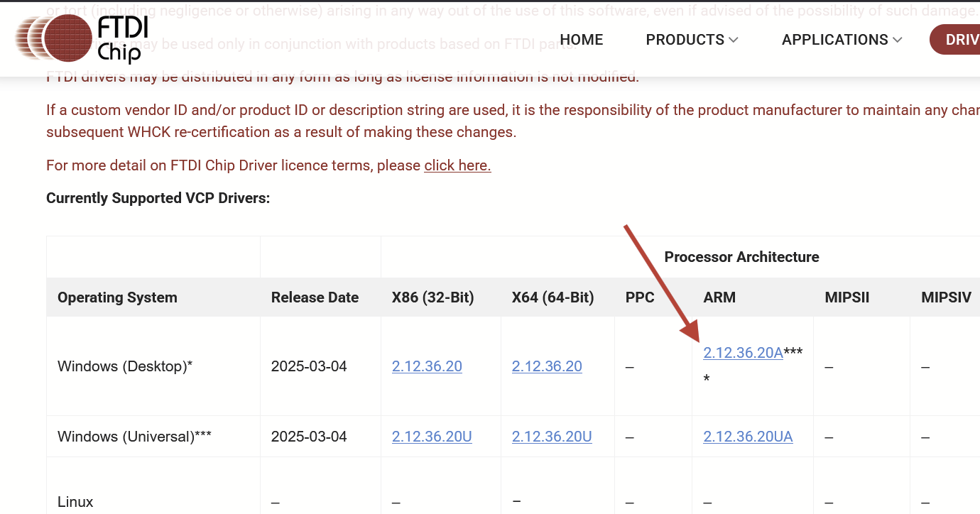Click the "X64 (64-Bit)" column header
Image resolution: width=980 pixels, height=514 pixels.
pyautogui.click(x=552, y=297)
